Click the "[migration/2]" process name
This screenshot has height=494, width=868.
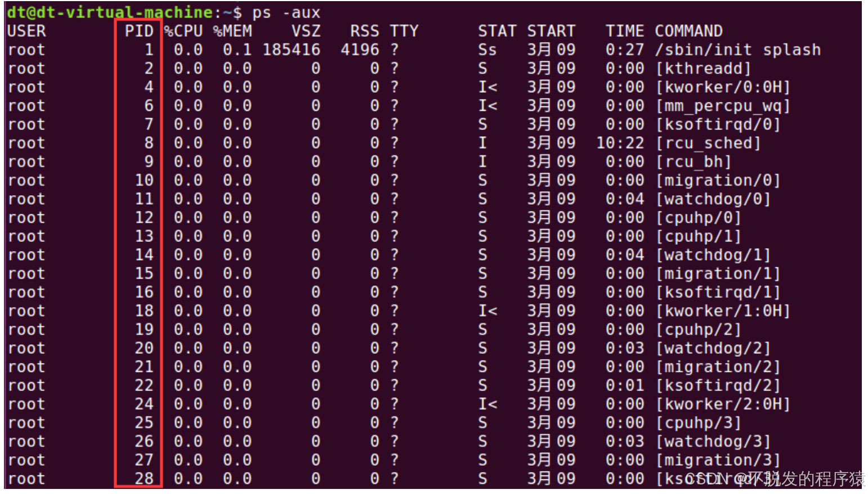718,367
